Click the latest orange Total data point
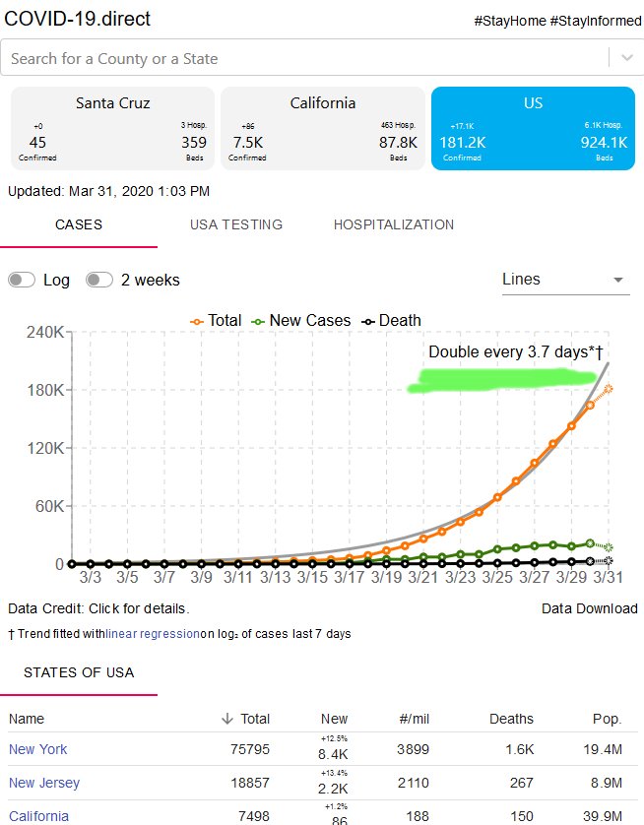The image size is (644, 825). coord(609,389)
